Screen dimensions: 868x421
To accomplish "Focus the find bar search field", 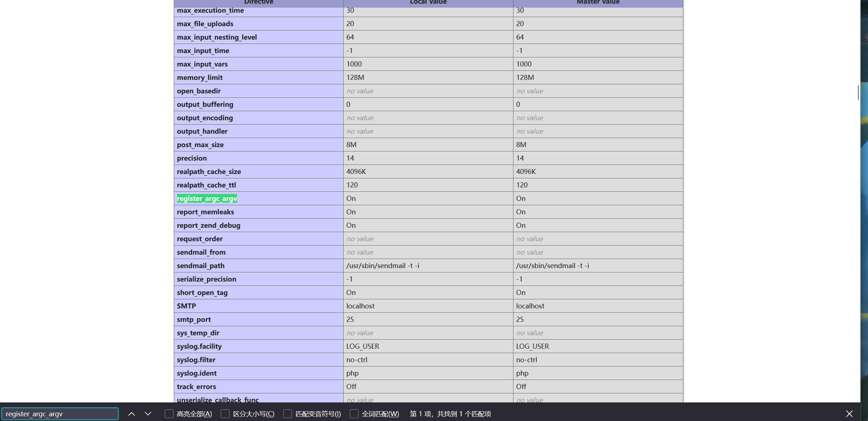I will click(x=60, y=414).
